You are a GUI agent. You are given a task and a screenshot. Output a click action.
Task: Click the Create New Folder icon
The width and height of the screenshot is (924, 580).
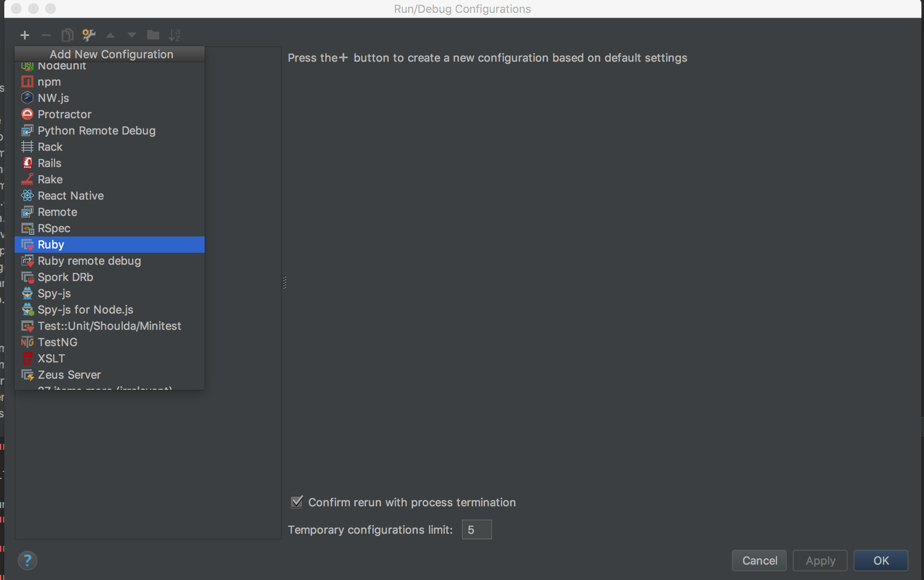153,35
